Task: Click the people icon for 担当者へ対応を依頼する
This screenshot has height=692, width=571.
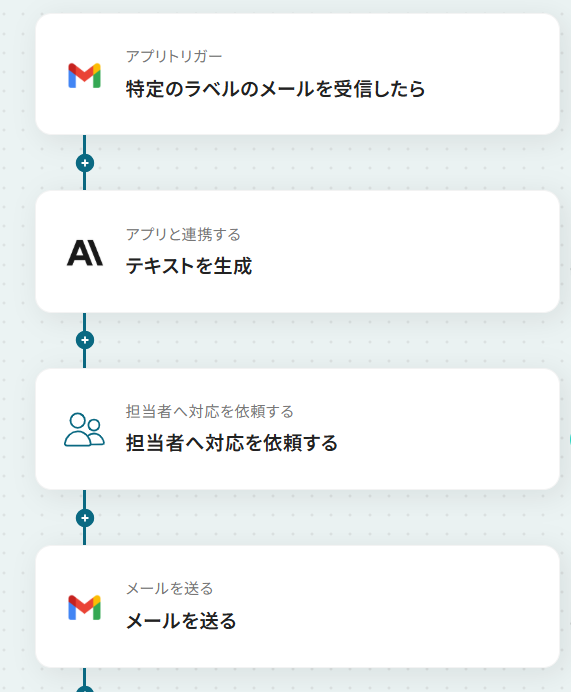Action: [x=84, y=430]
